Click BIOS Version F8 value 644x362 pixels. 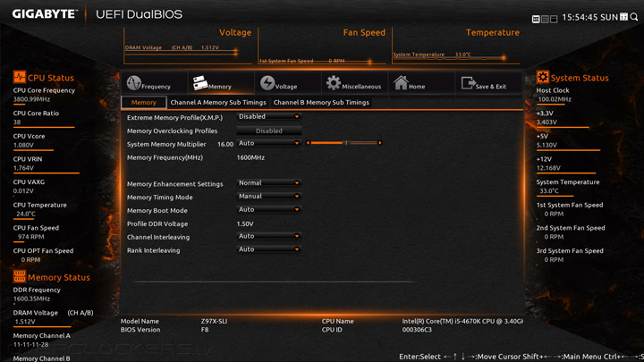coord(205,330)
